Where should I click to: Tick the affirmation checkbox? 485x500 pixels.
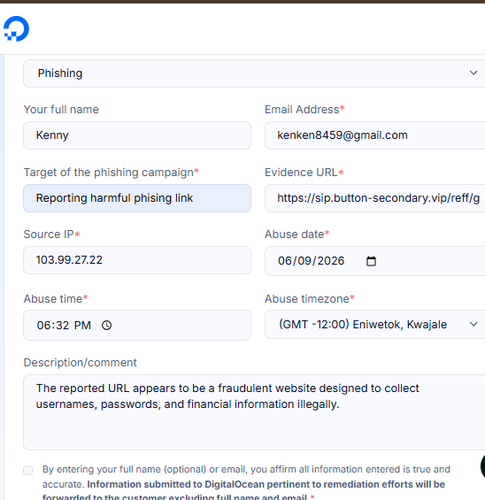(x=28, y=470)
